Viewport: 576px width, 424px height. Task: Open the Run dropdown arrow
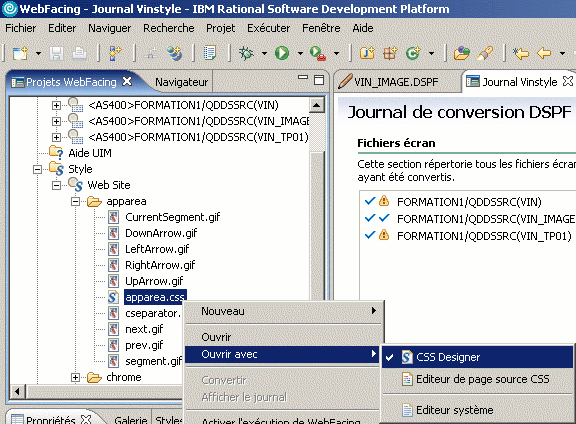click(300, 54)
